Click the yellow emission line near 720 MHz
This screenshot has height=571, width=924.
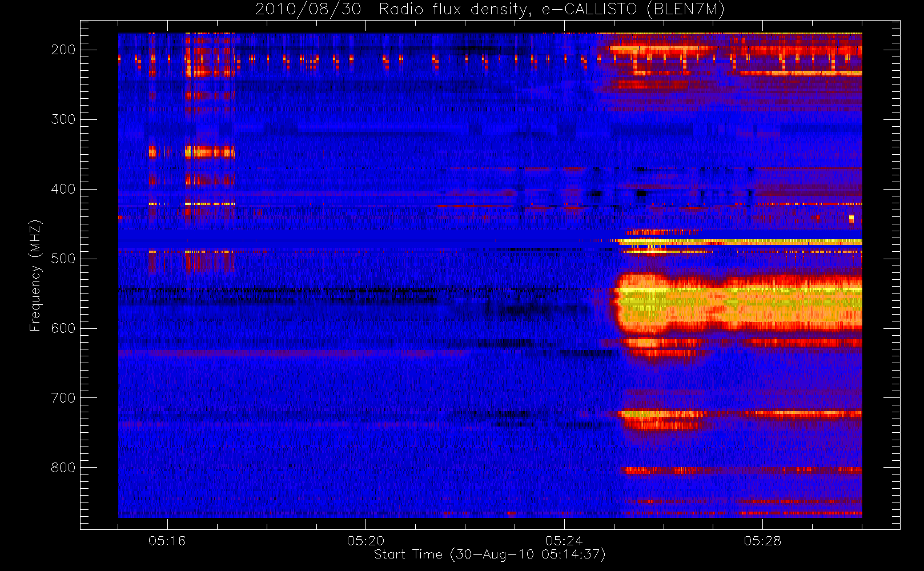point(740,413)
